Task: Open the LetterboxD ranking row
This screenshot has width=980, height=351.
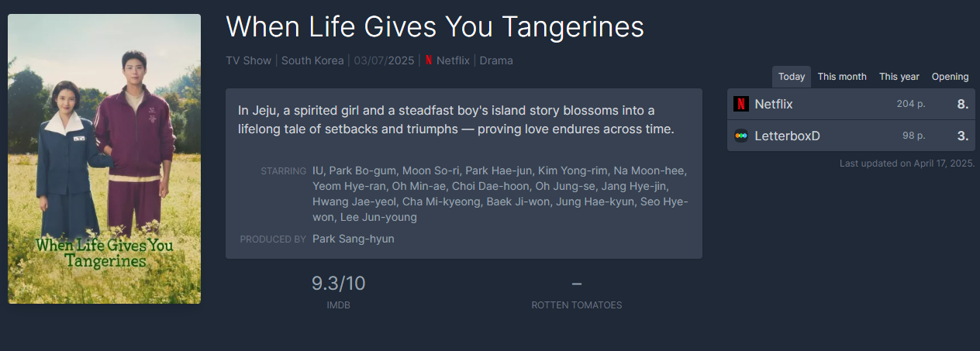Action: point(851,136)
